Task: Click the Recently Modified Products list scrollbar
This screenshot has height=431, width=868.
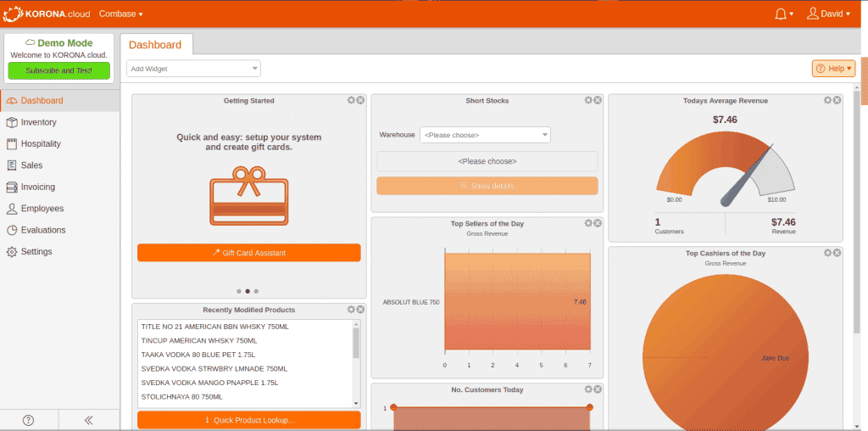Action: (356, 344)
